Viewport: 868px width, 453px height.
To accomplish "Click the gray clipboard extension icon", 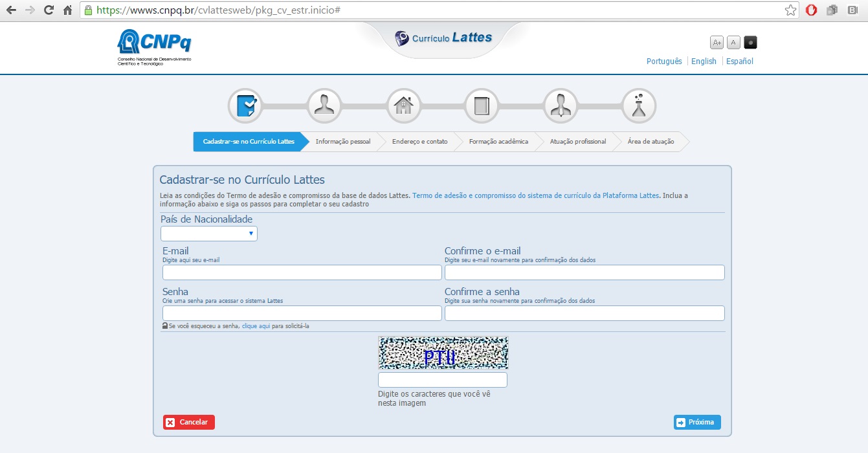I will [832, 10].
